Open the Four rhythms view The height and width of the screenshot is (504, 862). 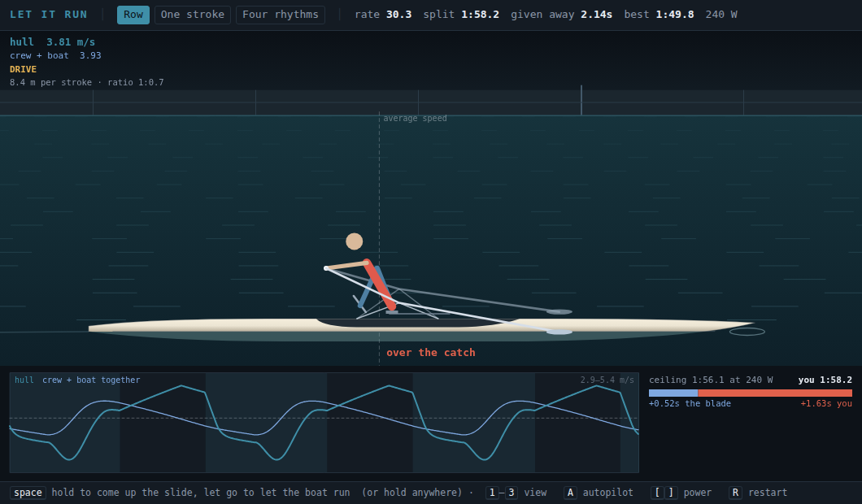tap(281, 15)
